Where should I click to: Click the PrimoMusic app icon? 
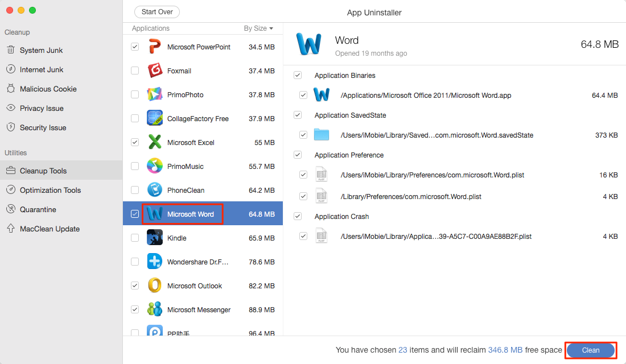pos(154,166)
